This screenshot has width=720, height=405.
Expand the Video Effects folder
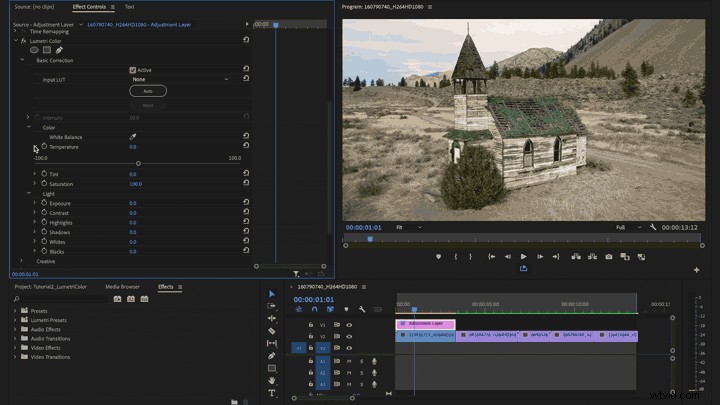click(x=15, y=348)
